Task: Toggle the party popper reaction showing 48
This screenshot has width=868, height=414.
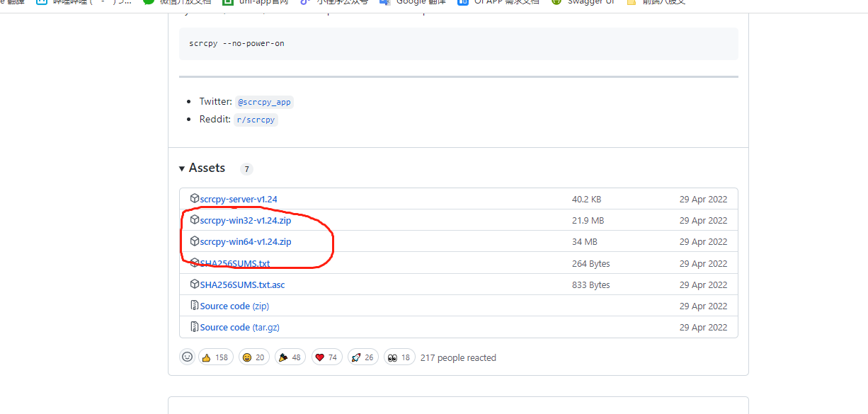Action: click(290, 357)
